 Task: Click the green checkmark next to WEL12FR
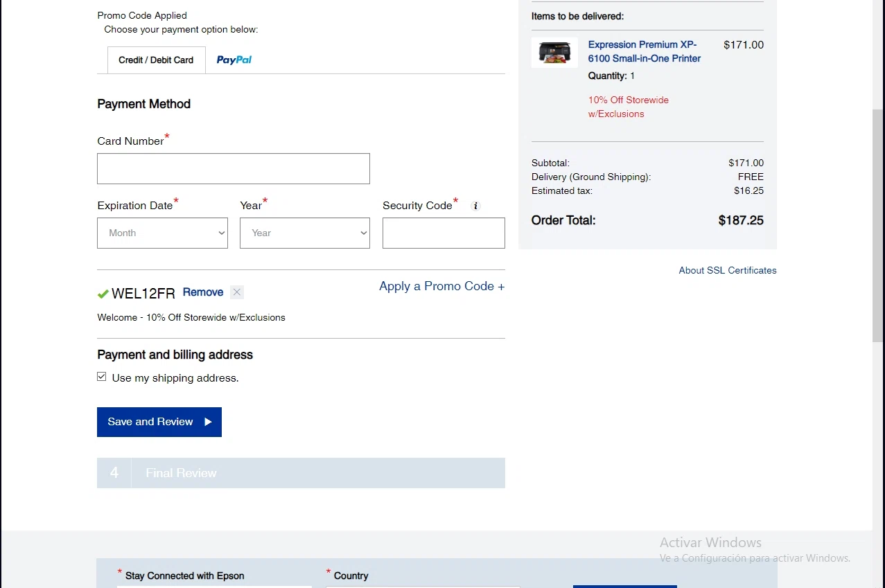coord(103,294)
